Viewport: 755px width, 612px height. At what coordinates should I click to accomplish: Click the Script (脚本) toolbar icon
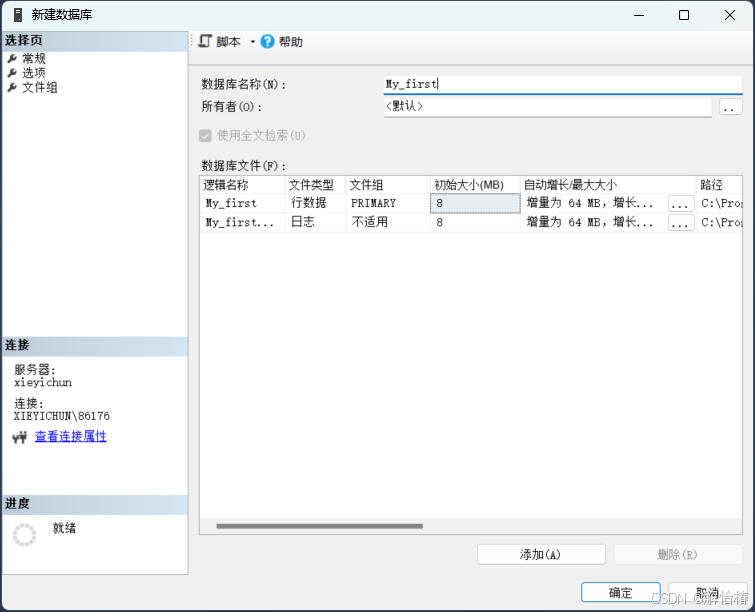point(205,41)
